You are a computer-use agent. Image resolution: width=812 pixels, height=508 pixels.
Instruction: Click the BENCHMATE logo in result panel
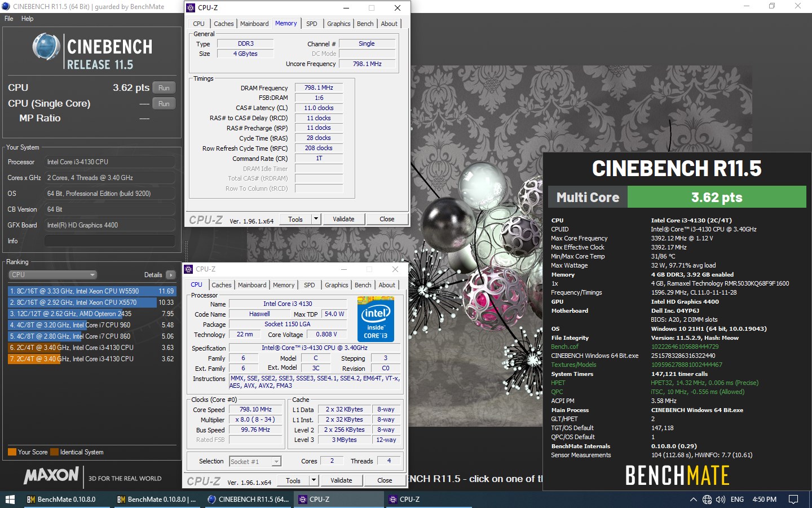click(x=677, y=475)
